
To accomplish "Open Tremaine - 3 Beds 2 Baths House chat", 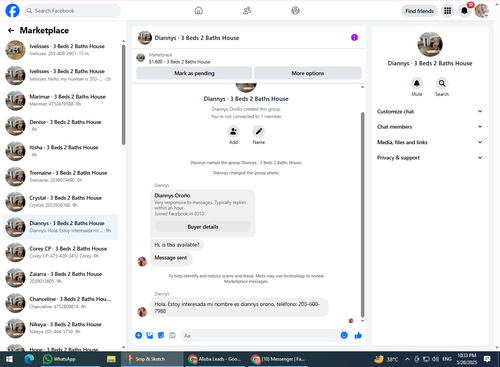I will (x=60, y=176).
